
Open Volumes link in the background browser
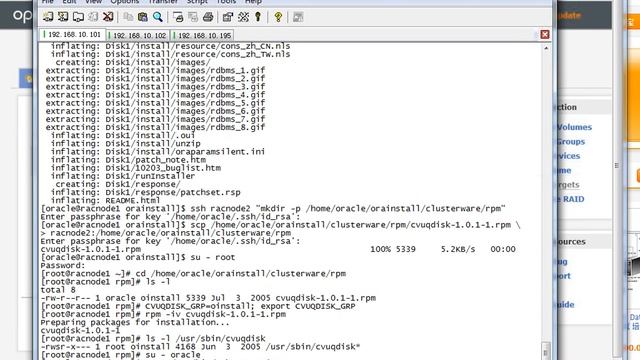(574, 127)
